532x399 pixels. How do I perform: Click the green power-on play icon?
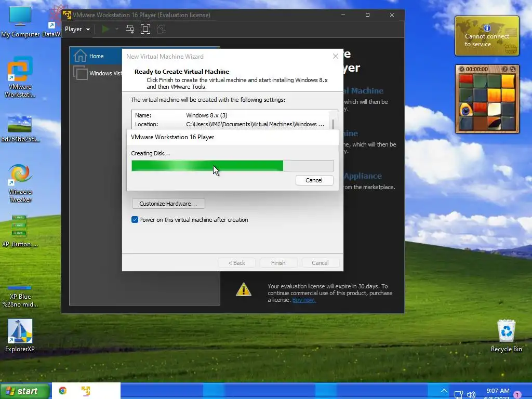coord(105,29)
